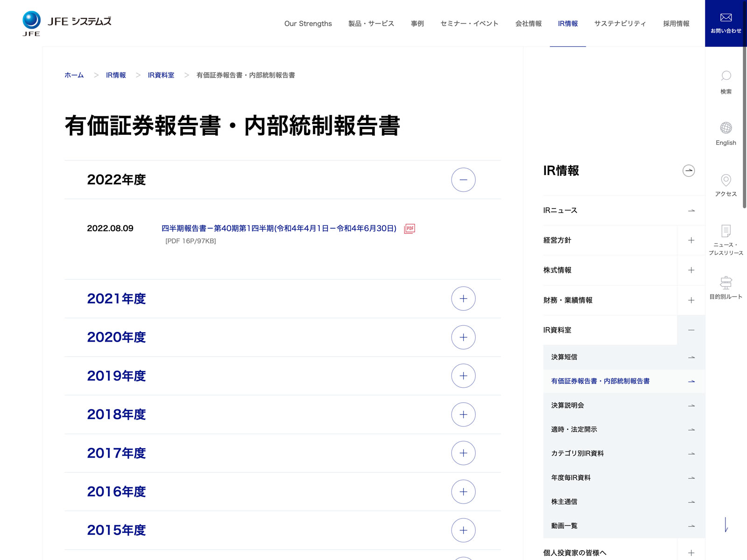The width and height of the screenshot is (747, 560).
Task: Click the arrow icon in 年度毎IR資料 row
Action: click(x=691, y=478)
